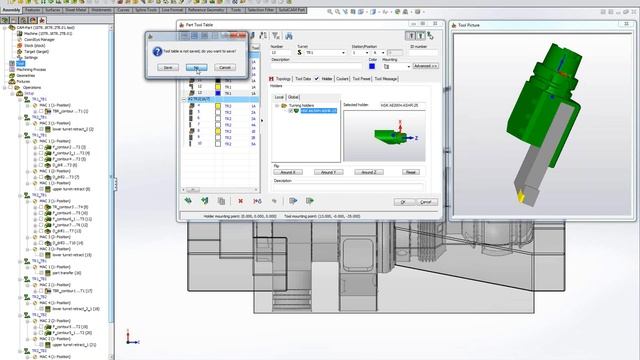
Task: Click the filter tools icon in tool table toolbar
Action: point(276,36)
